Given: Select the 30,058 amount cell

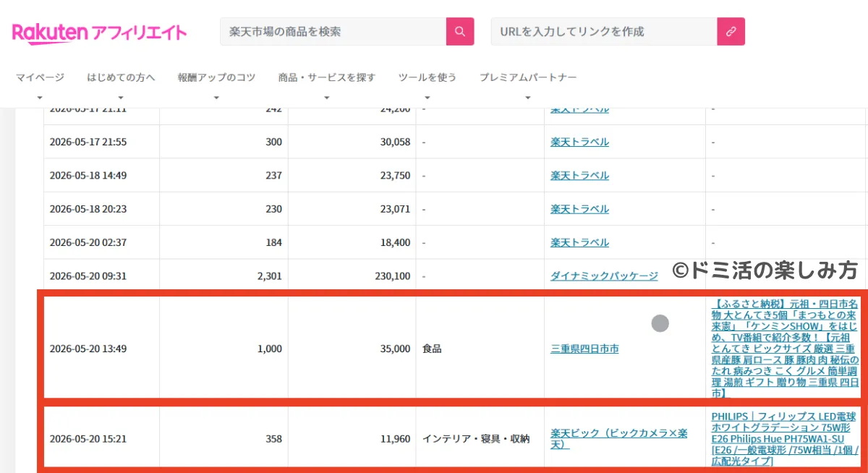Looking at the screenshot, I should pyautogui.click(x=352, y=142).
